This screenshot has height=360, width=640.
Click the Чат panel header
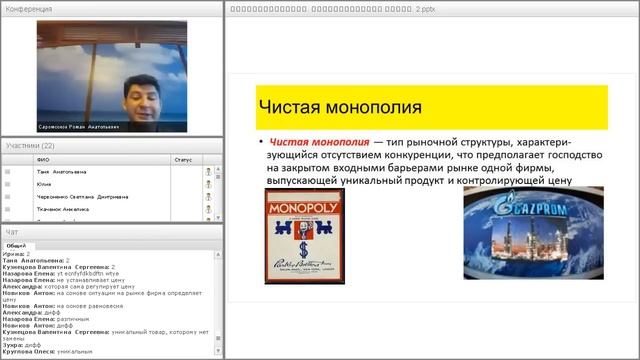point(112,232)
